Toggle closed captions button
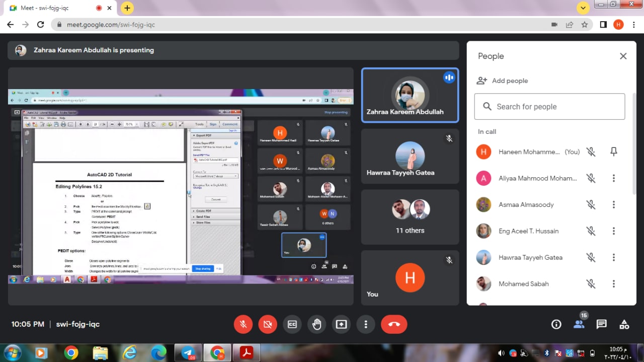This screenshot has height=362, width=644. [292, 325]
